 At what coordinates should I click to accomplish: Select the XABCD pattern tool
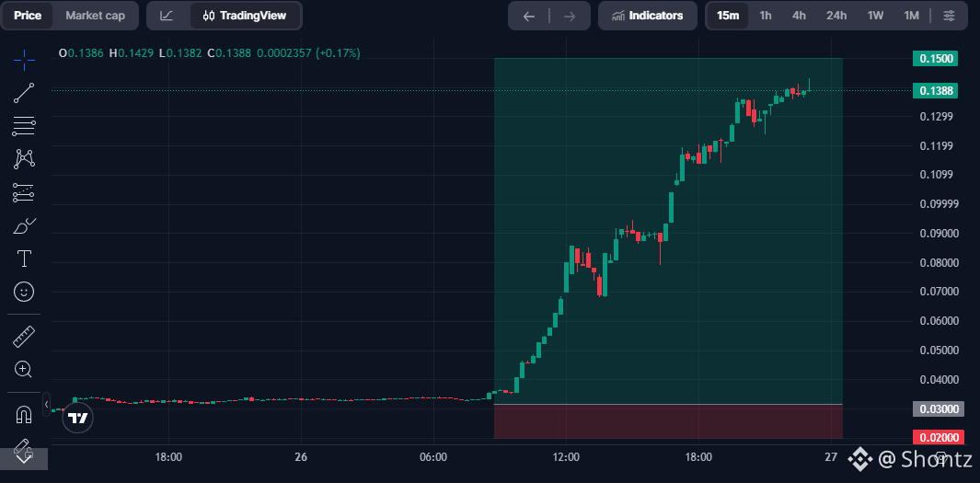(24, 159)
